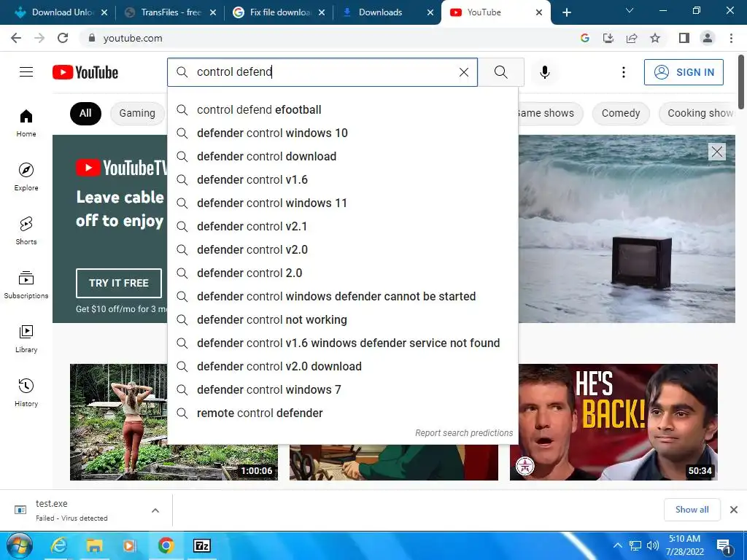Choose suggestion defender control download

click(x=343, y=157)
